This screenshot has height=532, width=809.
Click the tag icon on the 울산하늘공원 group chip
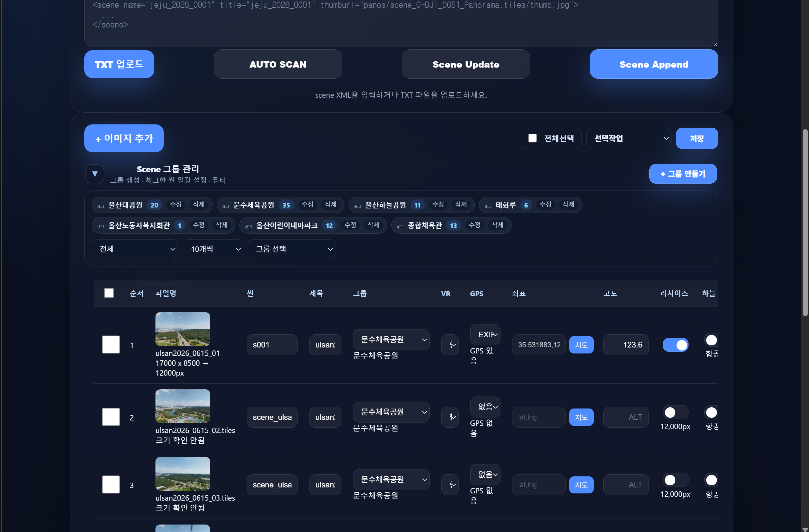pyautogui.click(x=358, y=206)
